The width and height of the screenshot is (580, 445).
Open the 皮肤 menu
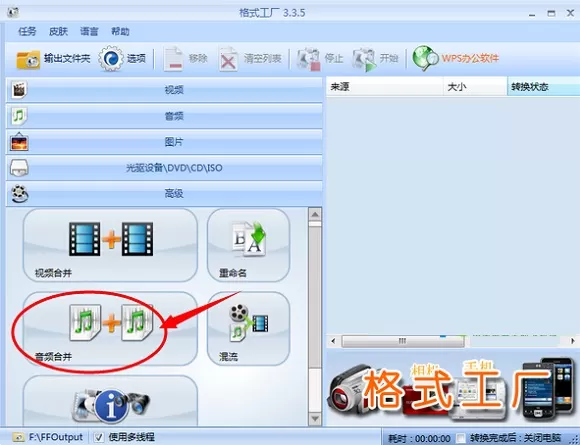(x=58, y=31)
